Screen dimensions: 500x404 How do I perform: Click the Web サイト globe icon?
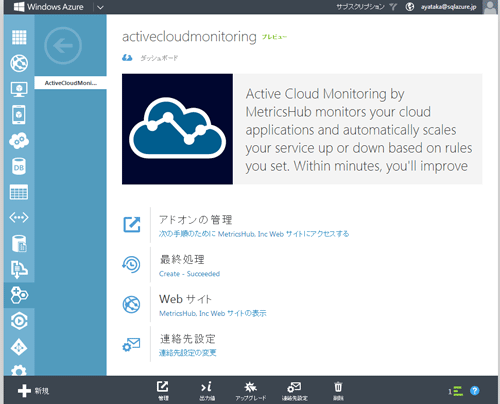pyautogui.click(x=131, y=304)
